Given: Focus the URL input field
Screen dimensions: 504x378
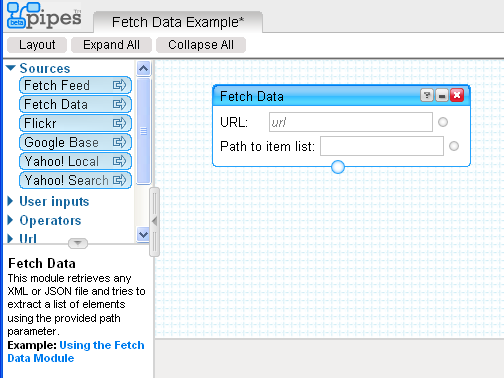Looking at the screenshot, I should (x=351, y=122).
